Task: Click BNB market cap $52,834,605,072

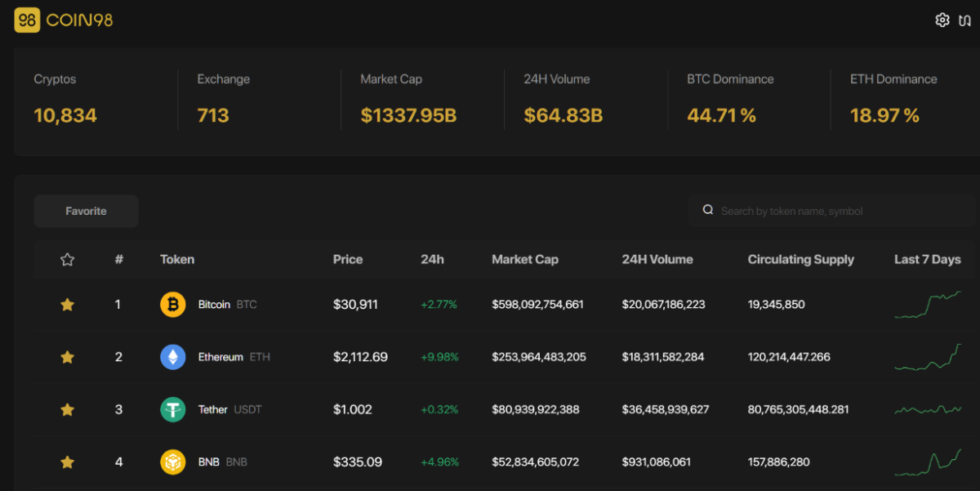Action: click(535, 462)
